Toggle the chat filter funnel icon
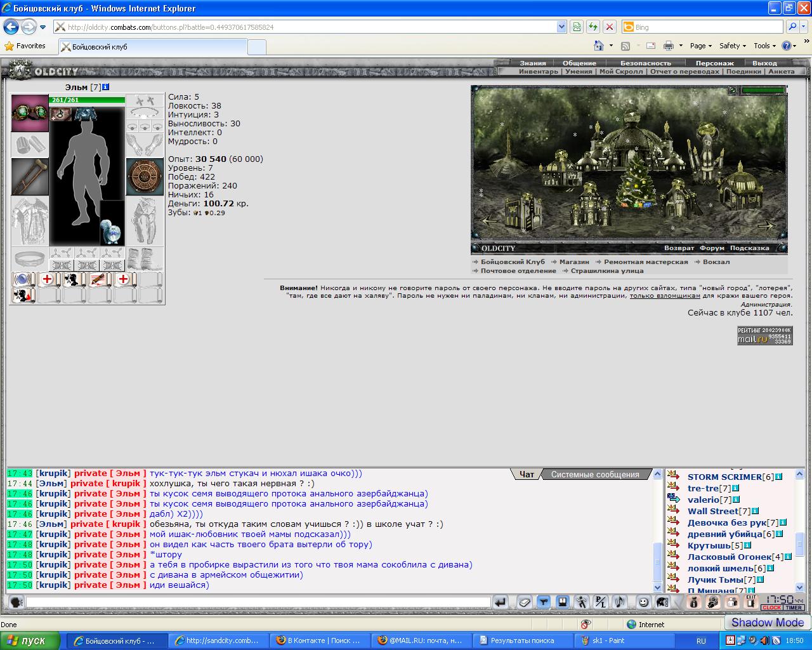Image resolution: width=812 pixels, height=650 pixels. [543, 602]
